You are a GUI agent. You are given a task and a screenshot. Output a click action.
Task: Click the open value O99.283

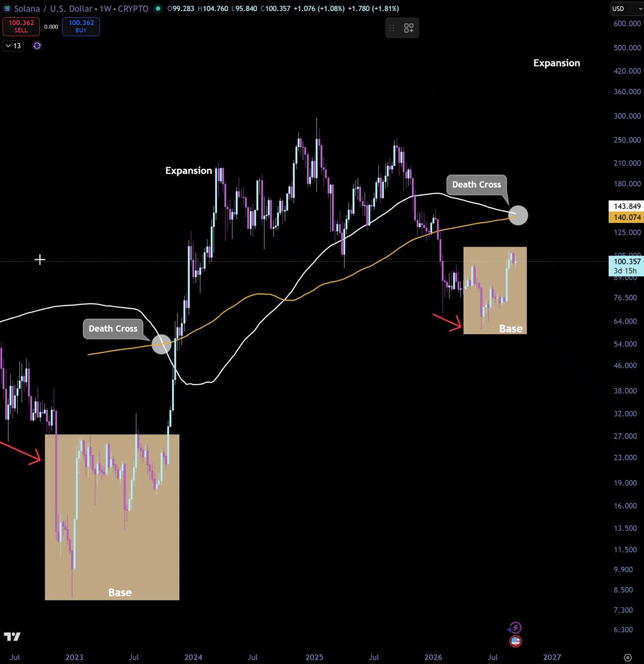click(180, 9)
